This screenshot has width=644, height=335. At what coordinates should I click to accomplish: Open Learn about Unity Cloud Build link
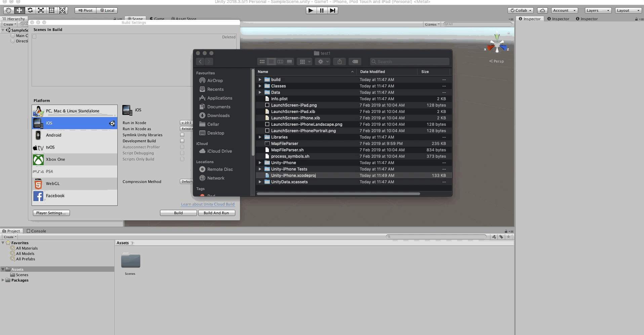click(208, 204)
